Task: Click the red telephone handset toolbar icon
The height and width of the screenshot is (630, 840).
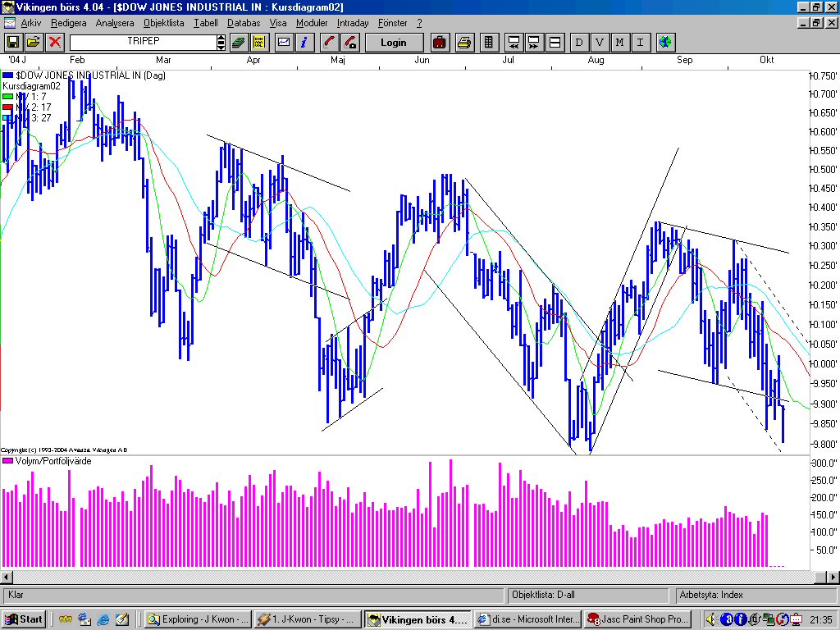Action: pyautogui.click(x=329, y=43)
